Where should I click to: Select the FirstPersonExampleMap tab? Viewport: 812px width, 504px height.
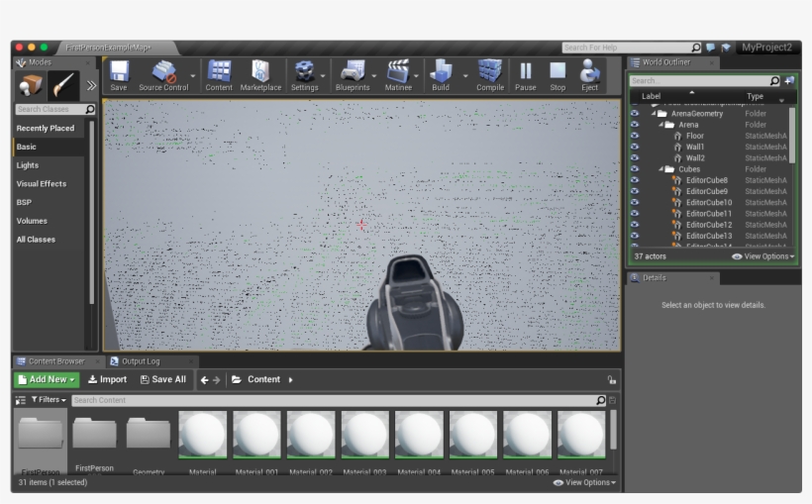[108, 48]
